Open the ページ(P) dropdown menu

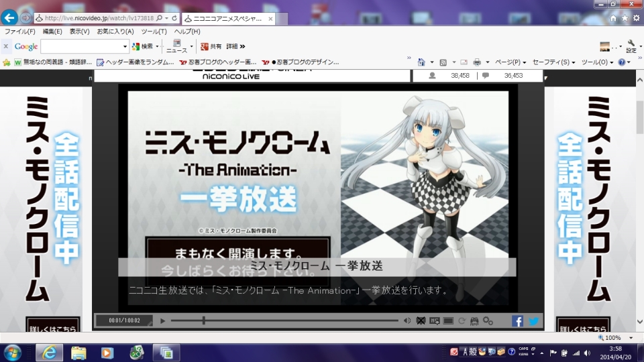[511, 62]
